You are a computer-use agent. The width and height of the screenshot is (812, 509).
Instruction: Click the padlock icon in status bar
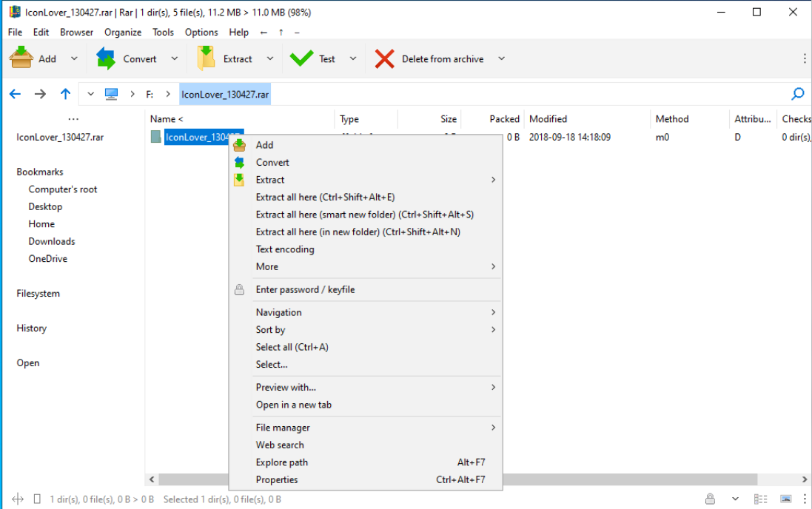coord(710,499)
